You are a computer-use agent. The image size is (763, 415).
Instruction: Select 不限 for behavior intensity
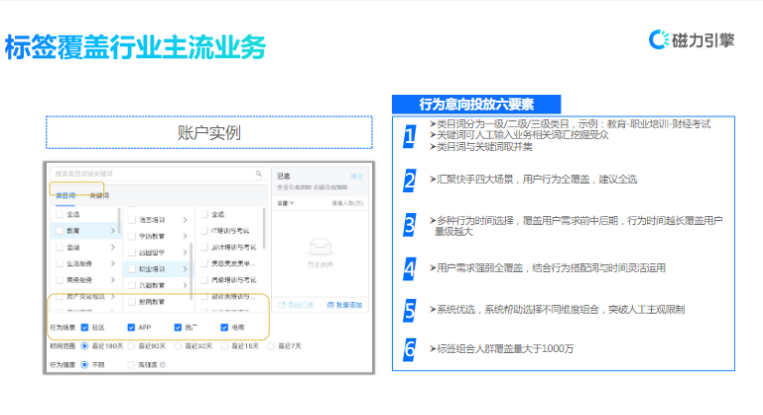85,364
